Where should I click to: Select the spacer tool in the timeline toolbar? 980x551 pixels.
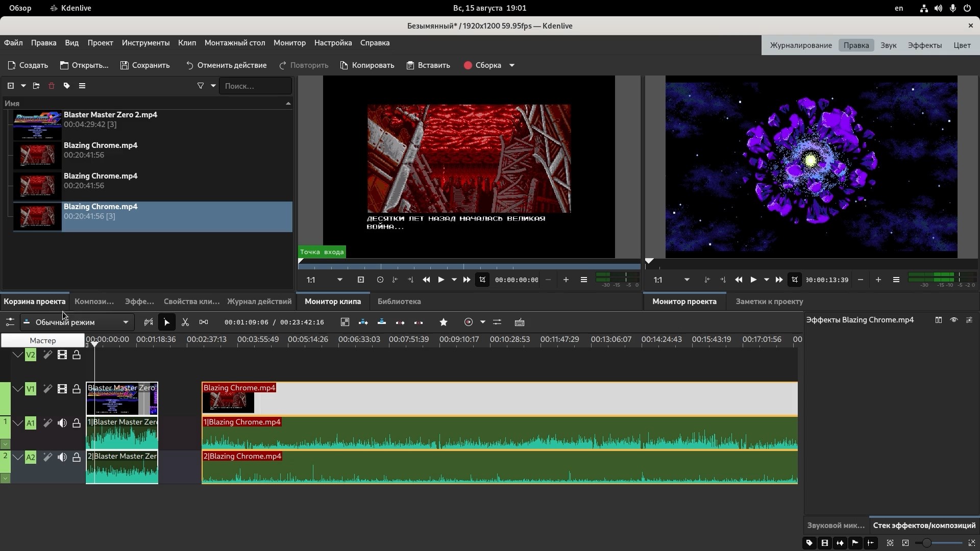tap(204, 322)
